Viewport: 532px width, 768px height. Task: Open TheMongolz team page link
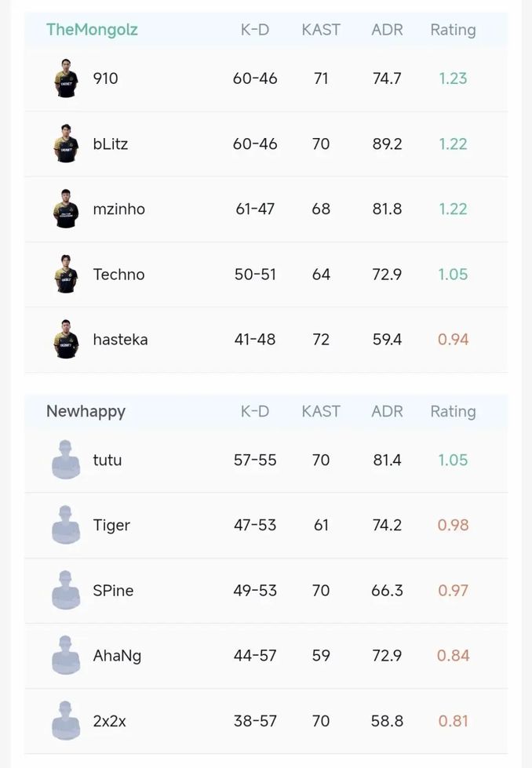[92, 30]
